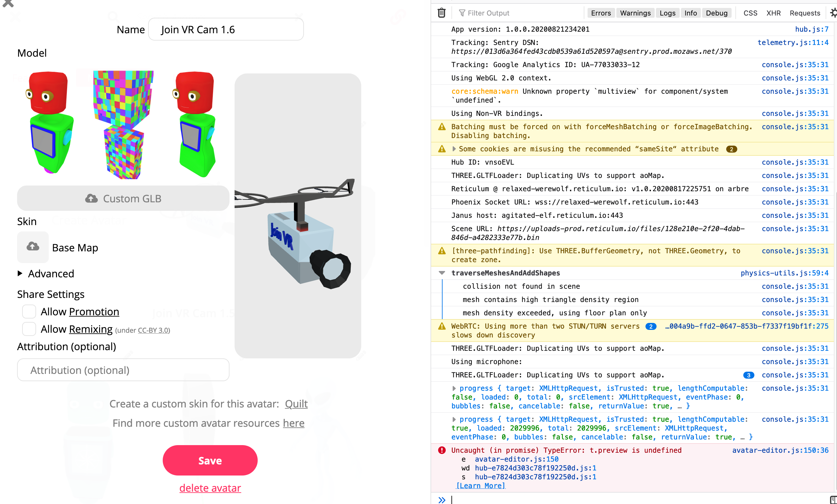The width and height of the screenshot is (837, 504).
Task: Click the Name input field
Action: (226, 29)
